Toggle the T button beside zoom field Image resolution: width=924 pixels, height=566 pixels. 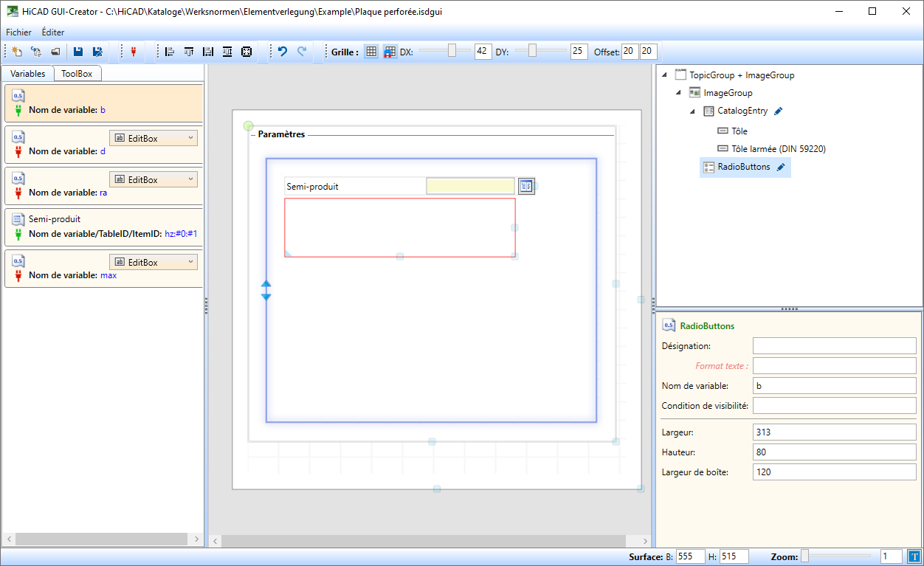(x=914, y=556)
